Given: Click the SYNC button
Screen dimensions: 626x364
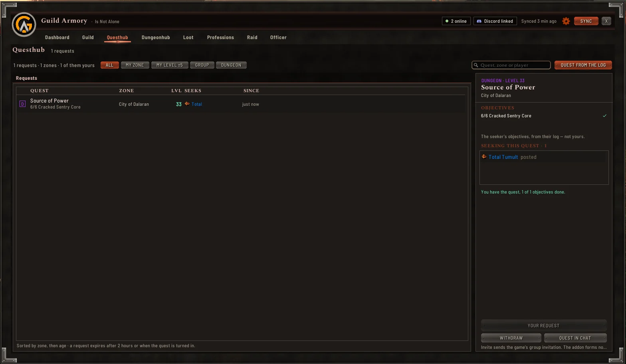Looking at the screenshot, I should pyautogui.click(x=586, y=21).
